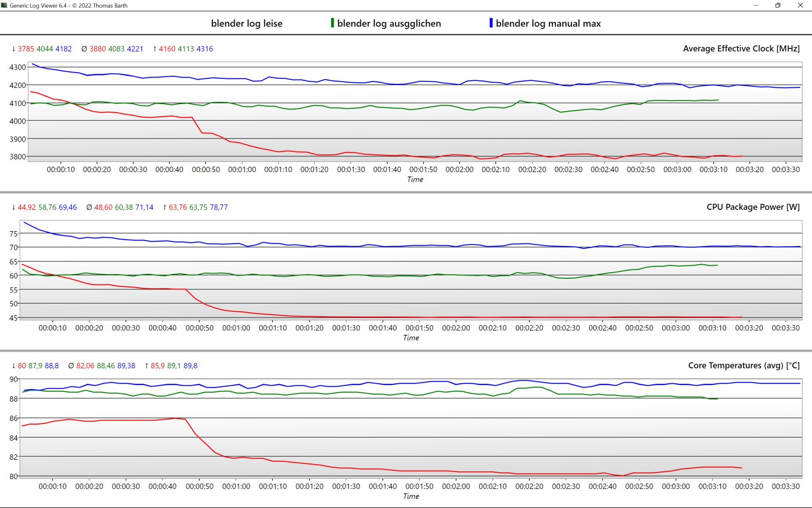The width and height of the screenshot is (812, 508).
Task: Click the average symbol in clock chart stats
Action: (84, 49)
